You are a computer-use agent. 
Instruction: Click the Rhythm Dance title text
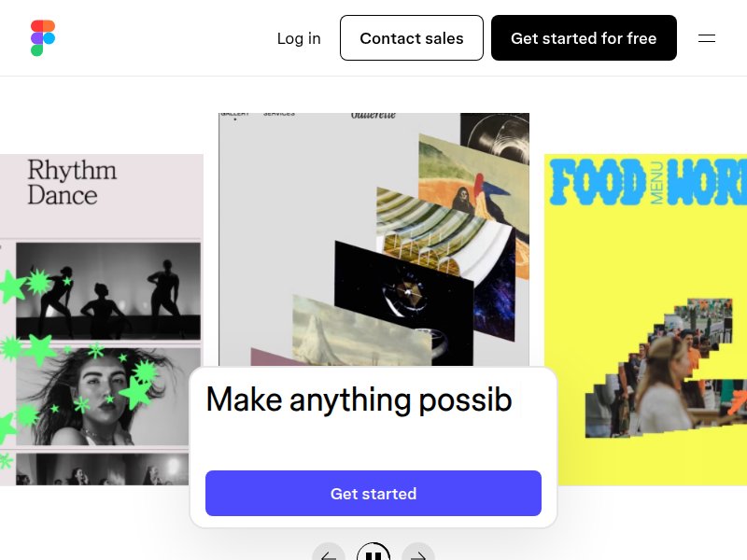click(72, 182)
